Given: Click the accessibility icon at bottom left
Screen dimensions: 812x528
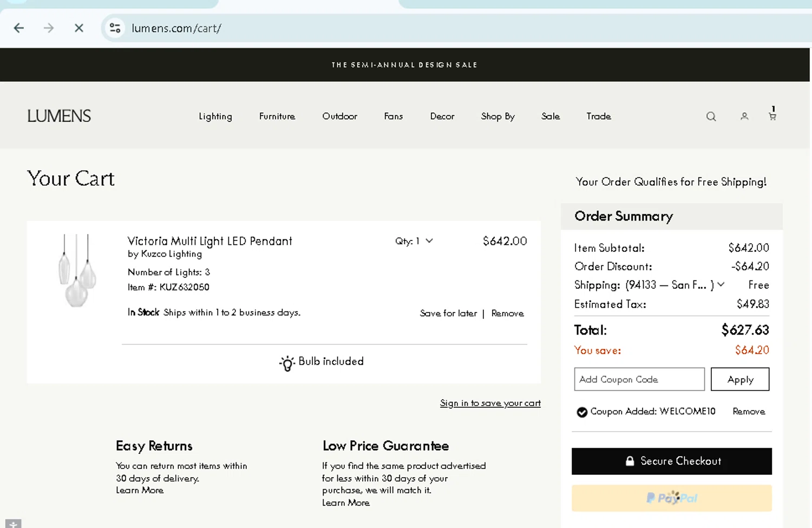Looking at the screenshot, I should click(x=13, y=524).
